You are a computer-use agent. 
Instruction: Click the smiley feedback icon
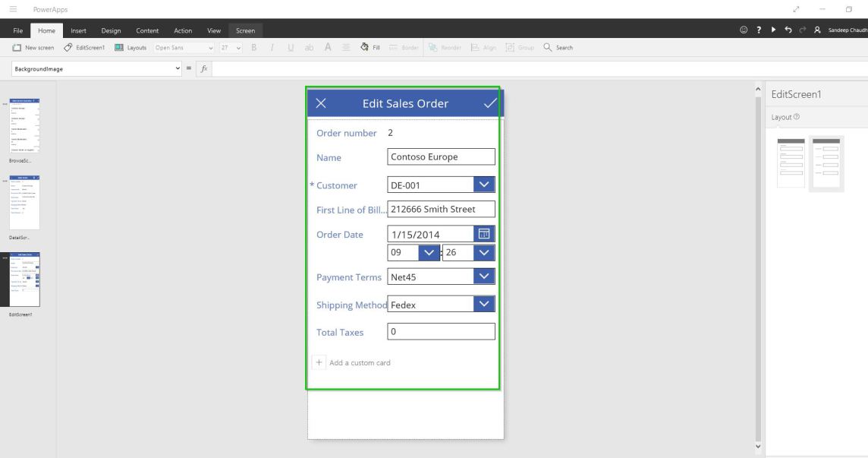(x=744, y=30)
